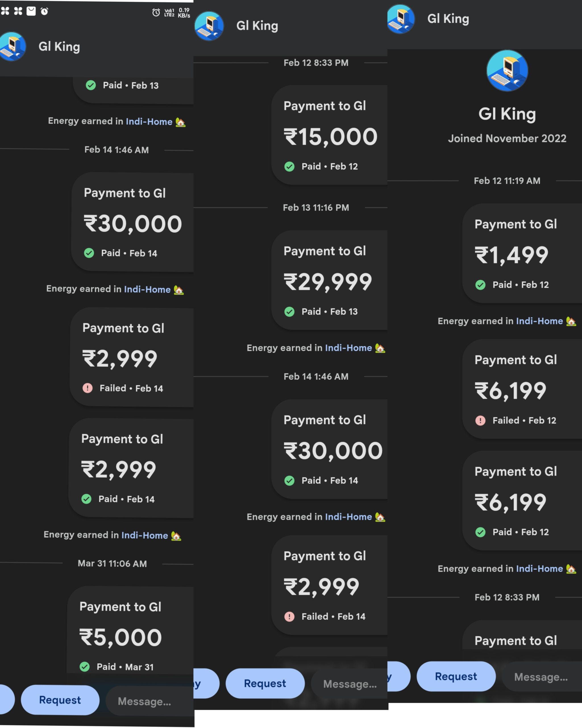Tap the green paid checkmark under ₹29,999
The height and width of the screenshot is (728, 582).
tap(289, 311)
